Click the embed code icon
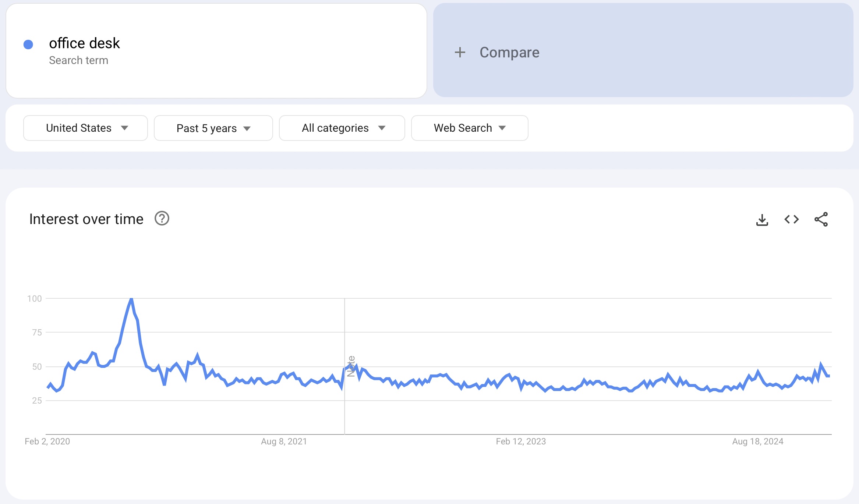This screenshot has height=504, width=859. [x=792, y=220]
